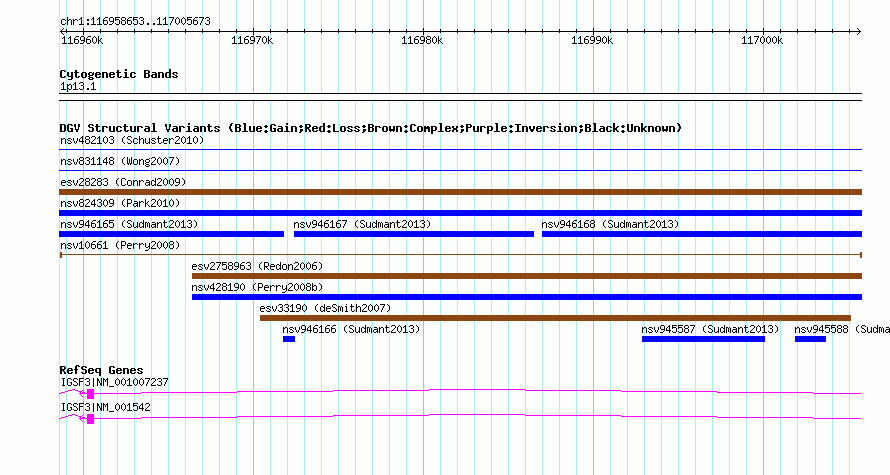Open nsv945587 (Sudmant2013) variant label
This screenshot has height=475, width=890.
(x=710, y=329)
